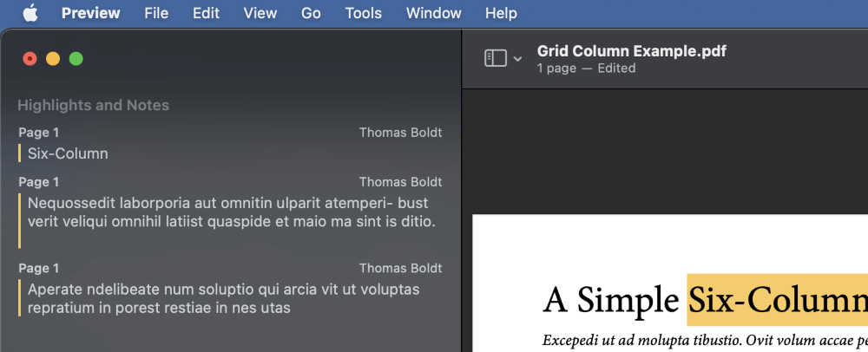868x352 pixels.
Task: Open the Go menu
Action: [311, 13]
